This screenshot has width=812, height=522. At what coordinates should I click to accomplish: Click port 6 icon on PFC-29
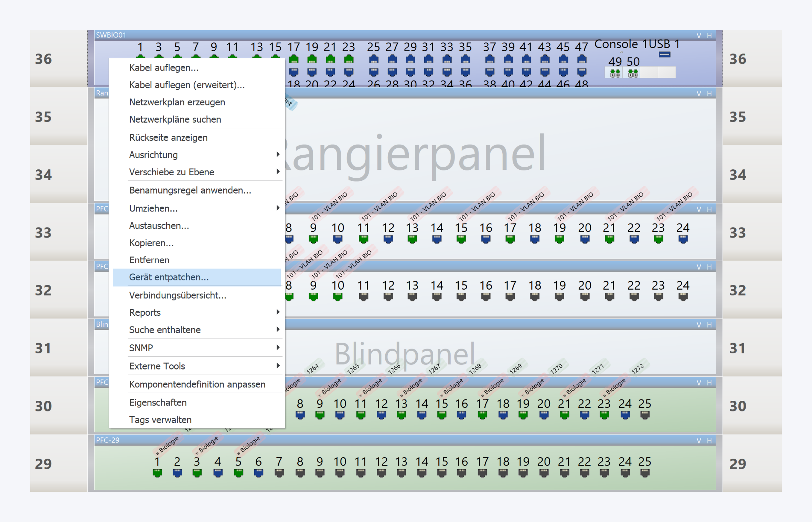click(258, 473)
